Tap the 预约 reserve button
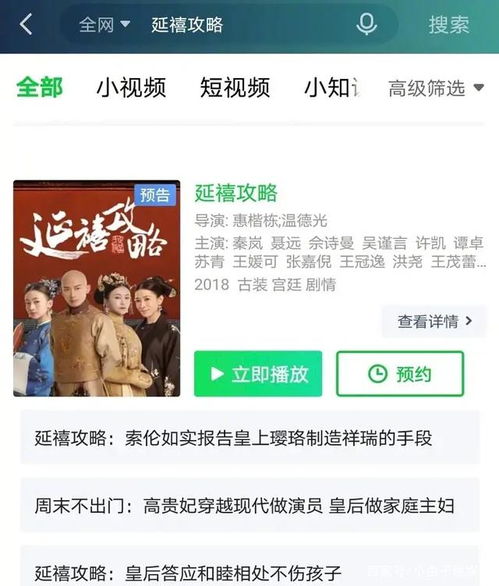This screenshot has width=499, height=586. 400,374
